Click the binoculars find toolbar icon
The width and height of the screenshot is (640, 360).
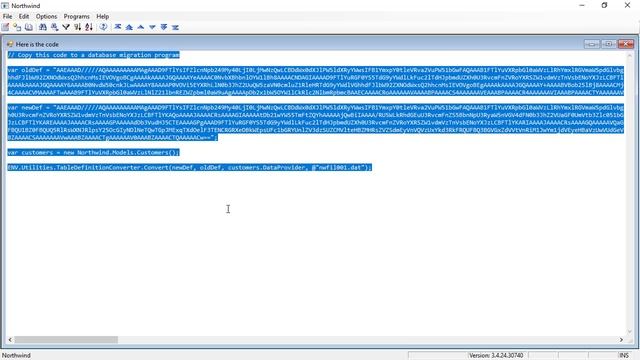click(43, 27)
